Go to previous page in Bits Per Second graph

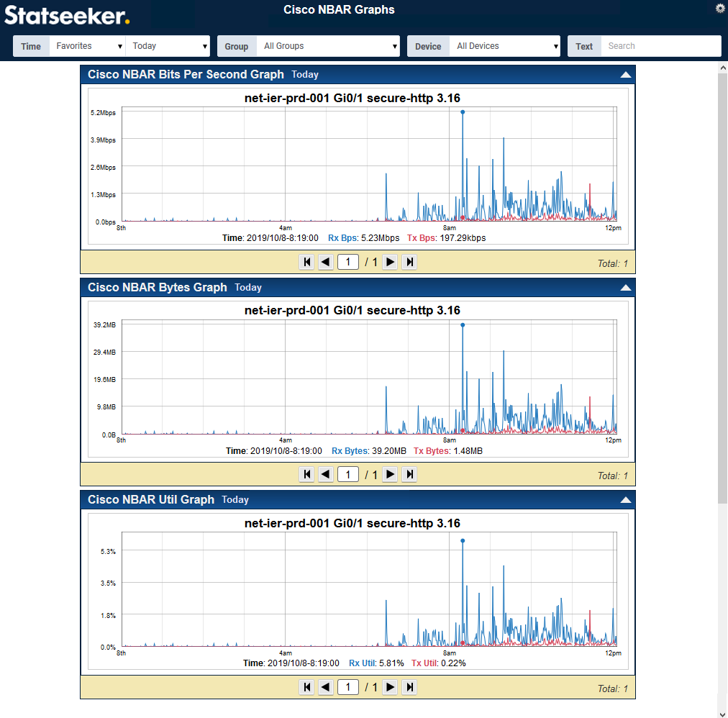pyautogui.click(x=326, y=262)
